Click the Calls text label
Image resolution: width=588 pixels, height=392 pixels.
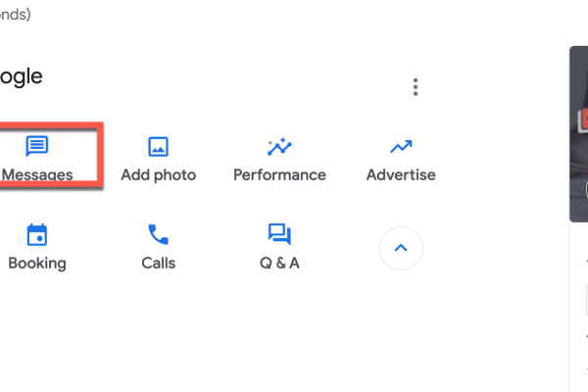[158, 263]
